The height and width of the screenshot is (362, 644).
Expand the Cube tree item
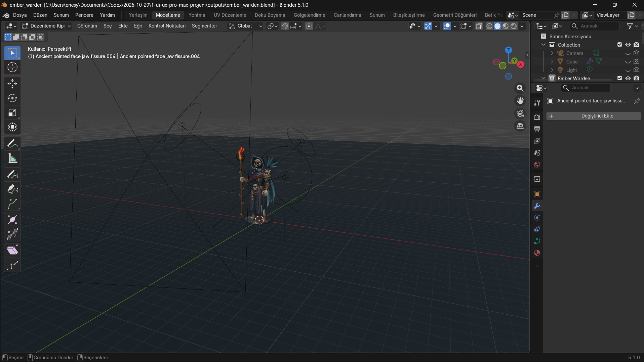(552, 61)
